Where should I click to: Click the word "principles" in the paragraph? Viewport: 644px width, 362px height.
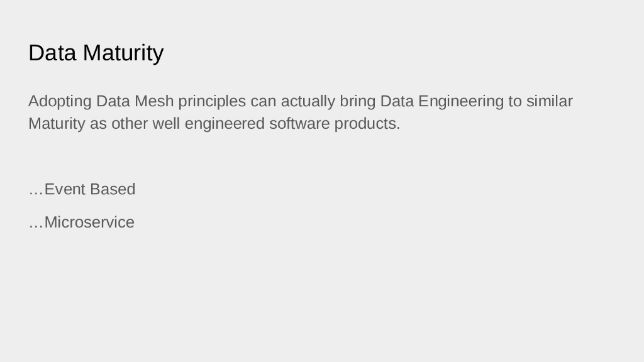pos(212,101)
